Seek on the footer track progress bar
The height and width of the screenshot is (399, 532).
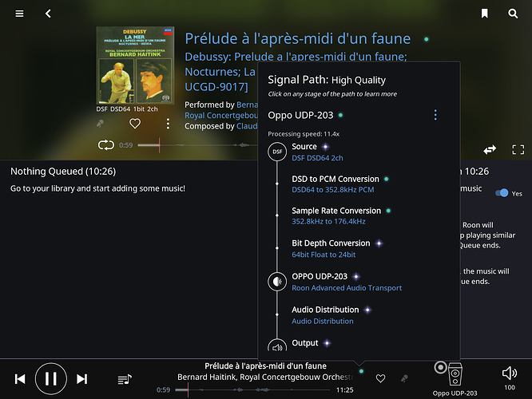pos(252,390)
